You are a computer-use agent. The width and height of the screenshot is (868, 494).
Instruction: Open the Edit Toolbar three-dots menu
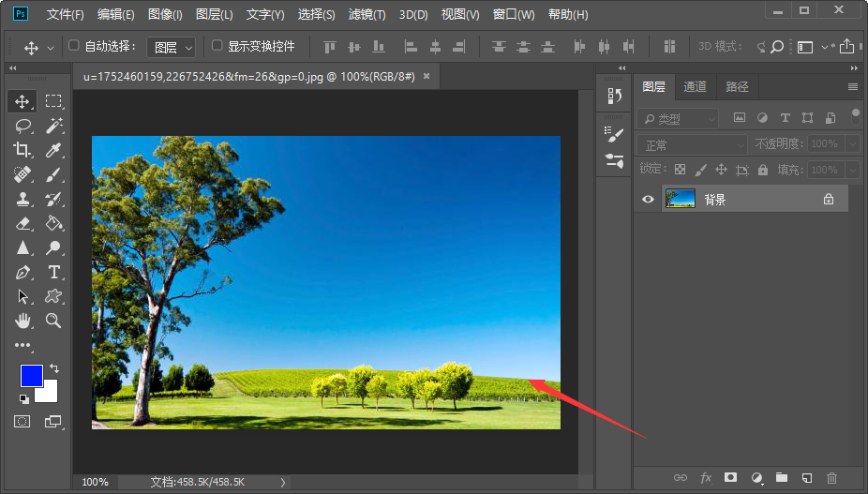pos(22,345)
